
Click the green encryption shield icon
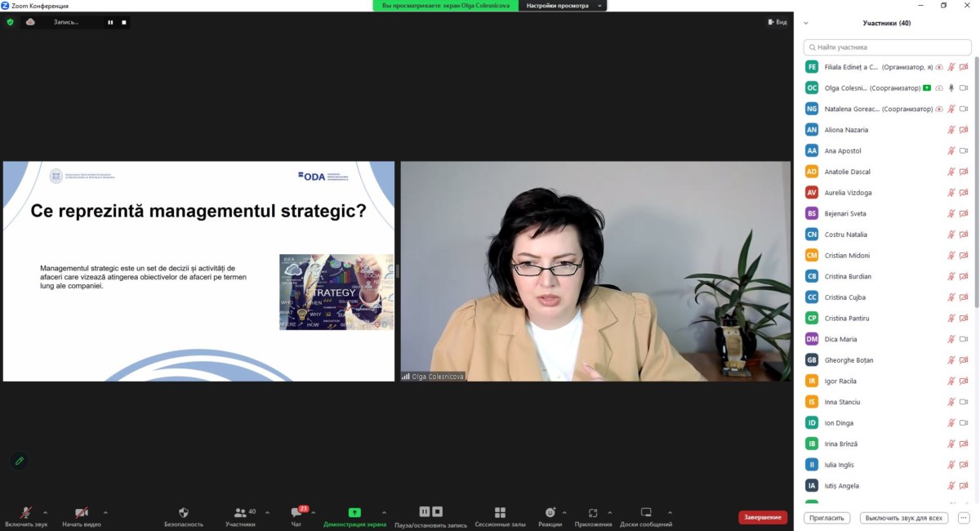[x=11, y=22]
